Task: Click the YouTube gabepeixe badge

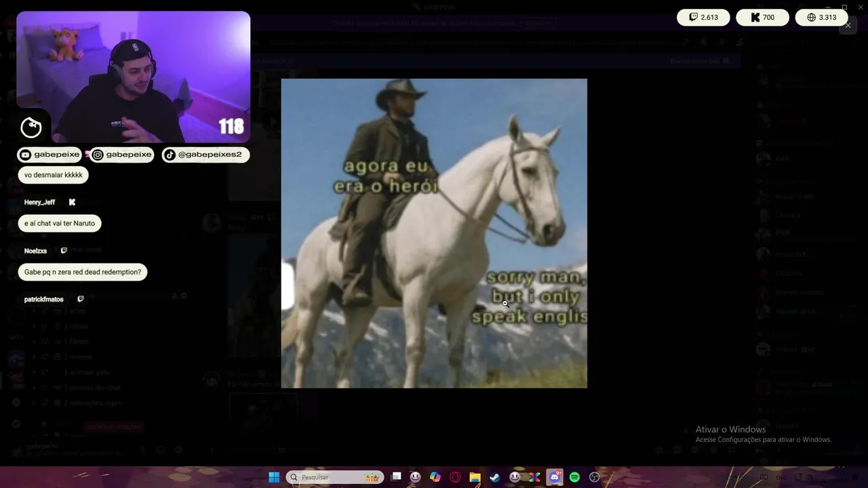Action: 50,155
